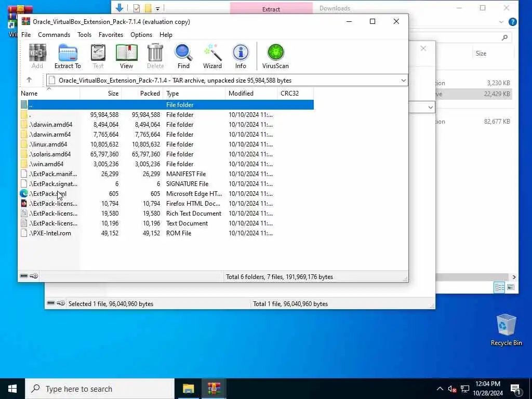Screen dimensions: 532x399
Task: Open the File menu
Action: click(x=26, y=35)
